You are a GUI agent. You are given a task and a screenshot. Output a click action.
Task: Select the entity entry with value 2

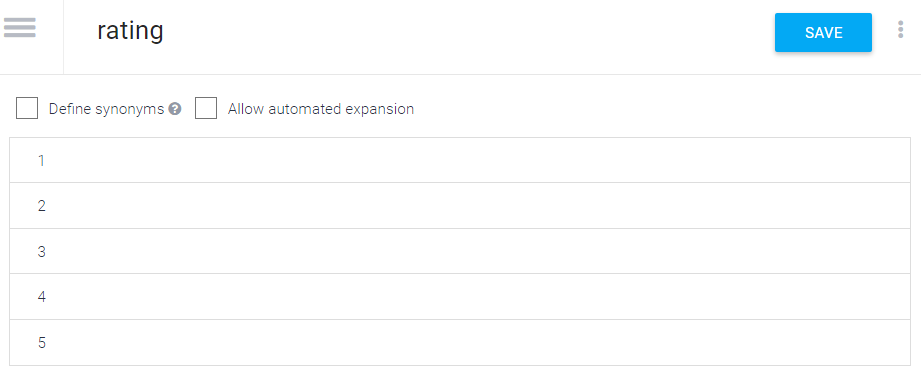pos(460,205)
